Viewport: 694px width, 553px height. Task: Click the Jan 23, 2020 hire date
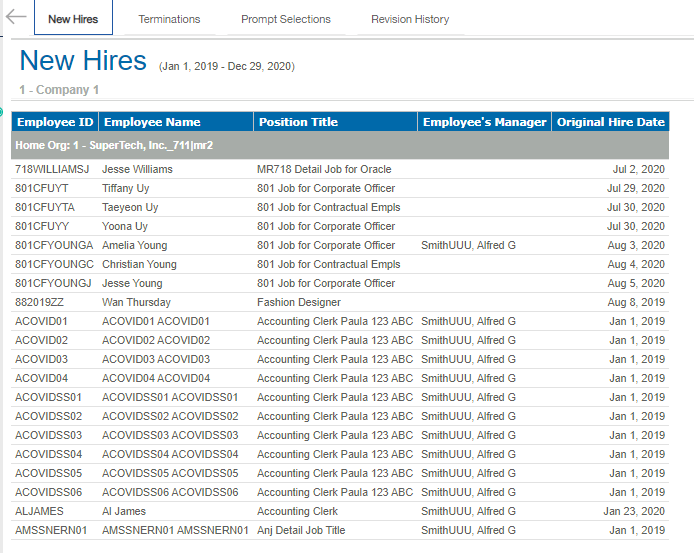[635, 511]
